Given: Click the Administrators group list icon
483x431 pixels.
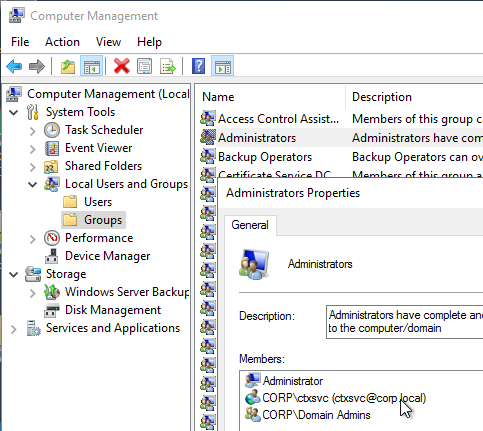Looking at the screenshot, I should pos(208,137).
